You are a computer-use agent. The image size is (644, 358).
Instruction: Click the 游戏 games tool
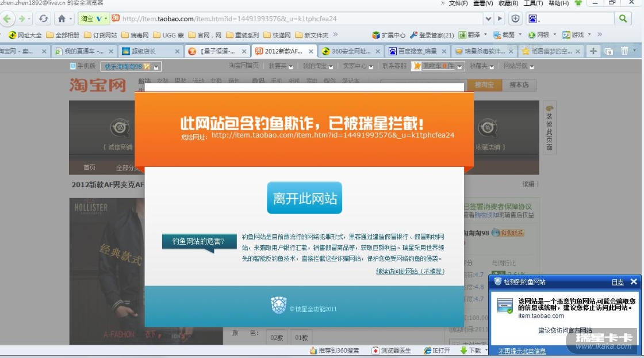573,35
